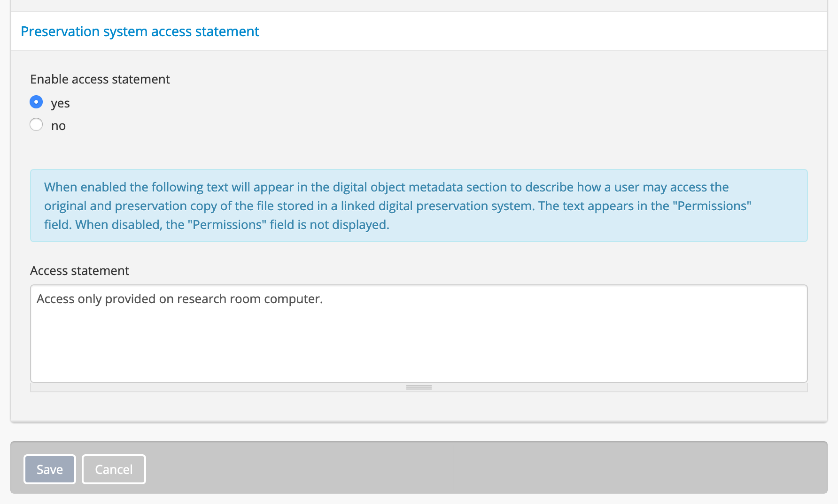Click the "Access statement" field label
Viewport: 838px width, 504px height.
79,271
